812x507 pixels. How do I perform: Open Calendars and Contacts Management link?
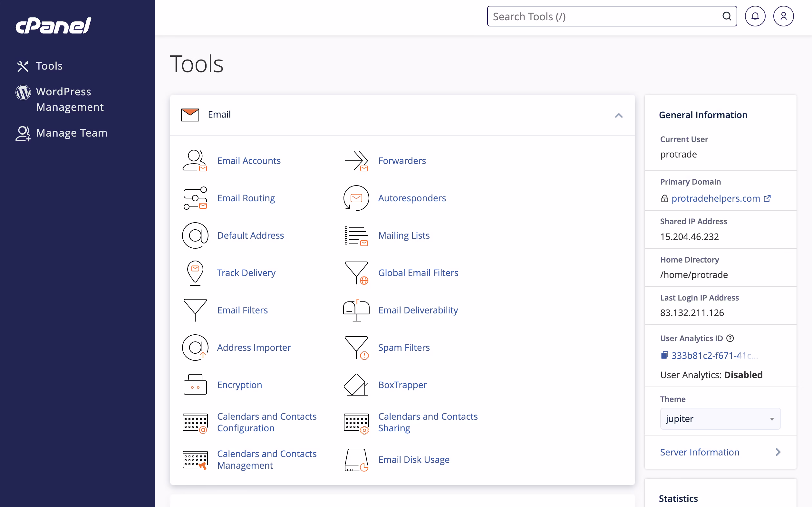[267, 460]
